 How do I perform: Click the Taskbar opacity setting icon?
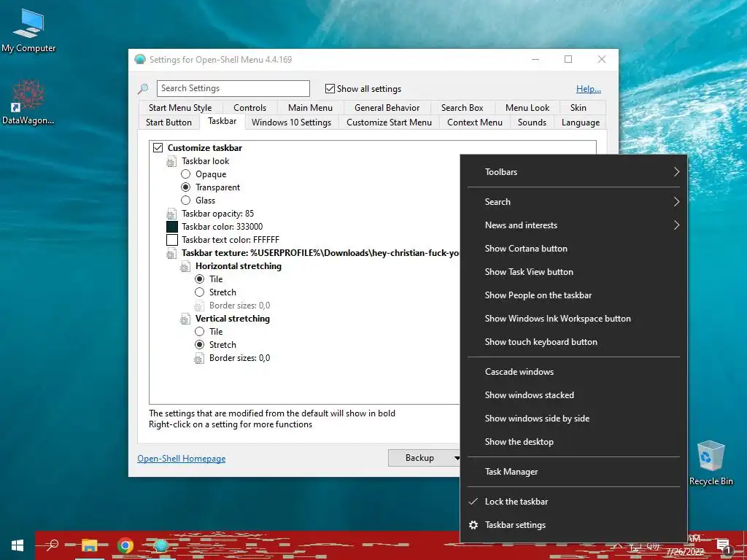click(x=171, y=214)
